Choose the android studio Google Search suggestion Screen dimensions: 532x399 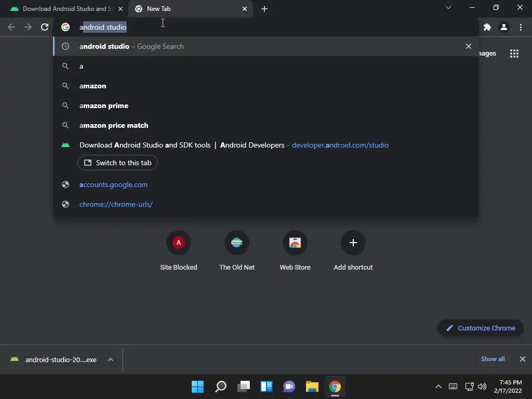(x=266, y=46)
